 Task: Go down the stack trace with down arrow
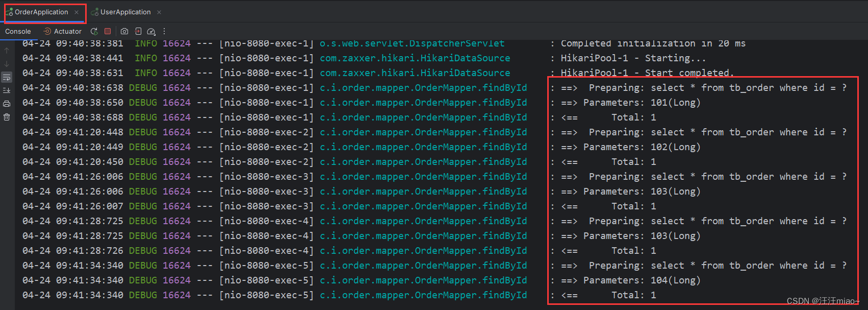[x=7, y=64]
